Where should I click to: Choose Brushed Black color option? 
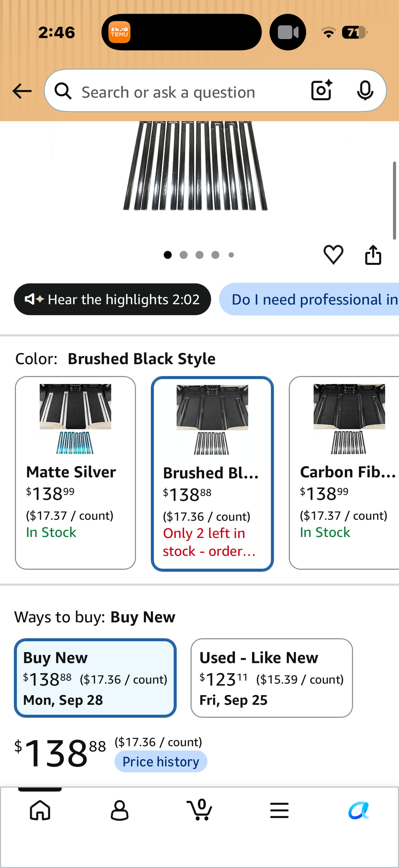[x=212, y=474]
